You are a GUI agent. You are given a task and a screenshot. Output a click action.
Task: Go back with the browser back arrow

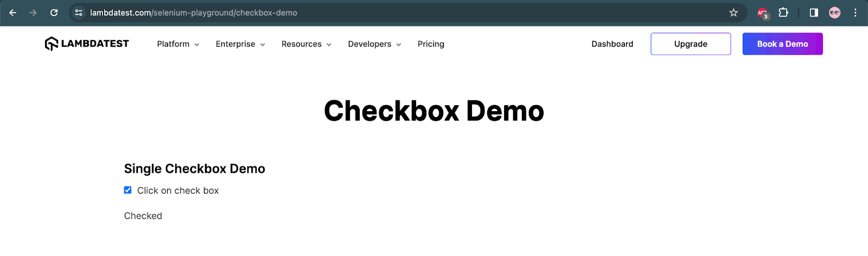pyautogui.click(x=13, y=12)
